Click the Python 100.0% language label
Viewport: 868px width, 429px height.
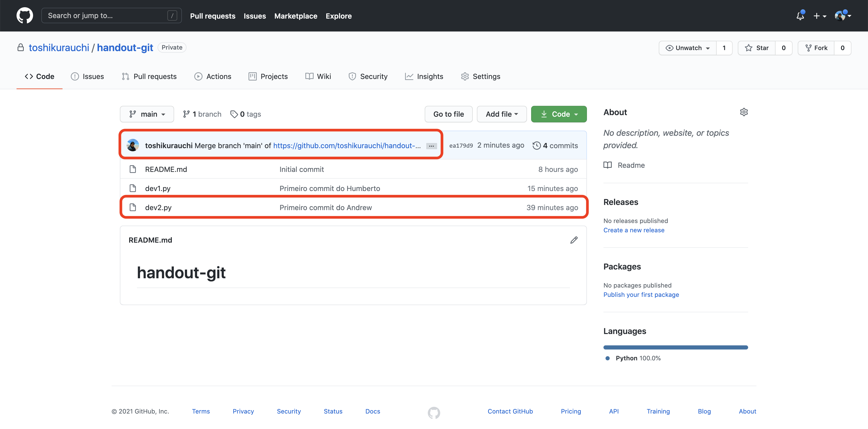pos(638,358)
